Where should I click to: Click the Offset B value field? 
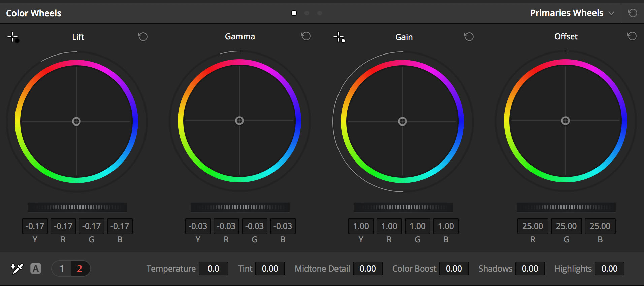pyautogui.click(x=600, y=226)
